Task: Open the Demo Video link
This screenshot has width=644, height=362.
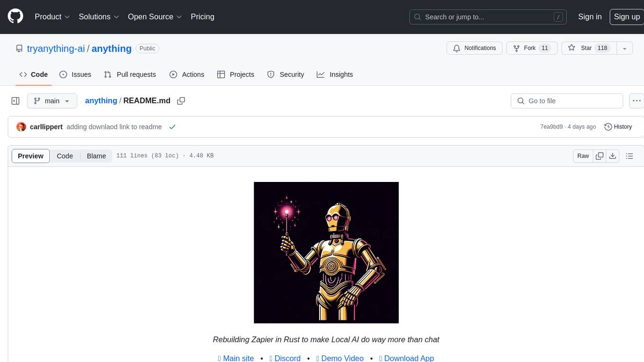Action: 340,358
